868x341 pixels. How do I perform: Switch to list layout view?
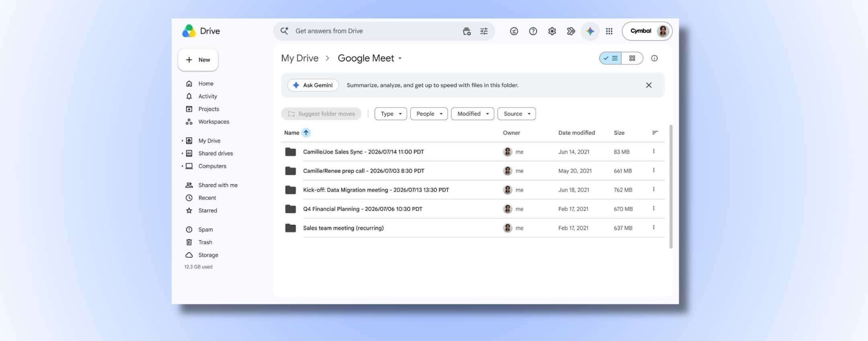(610, 58)
